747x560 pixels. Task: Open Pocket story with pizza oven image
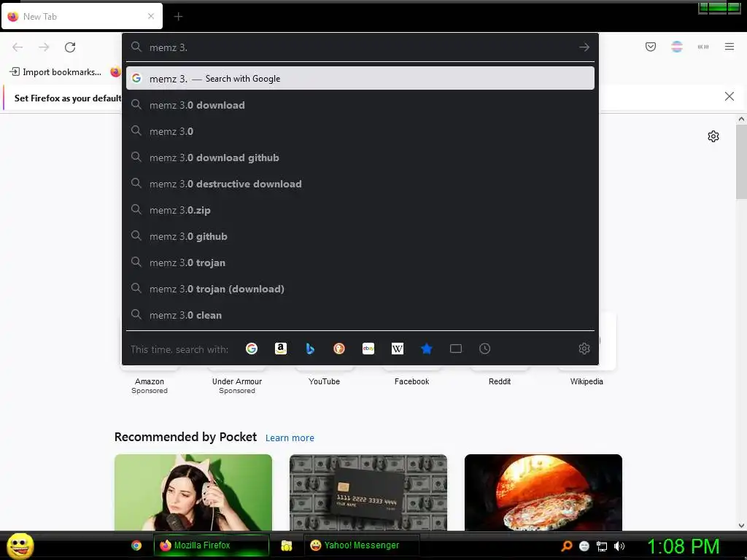(x=543, y=492)
